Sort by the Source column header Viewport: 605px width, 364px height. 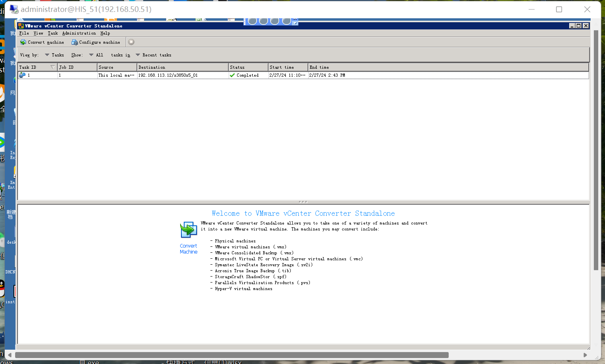click(117, 67)
